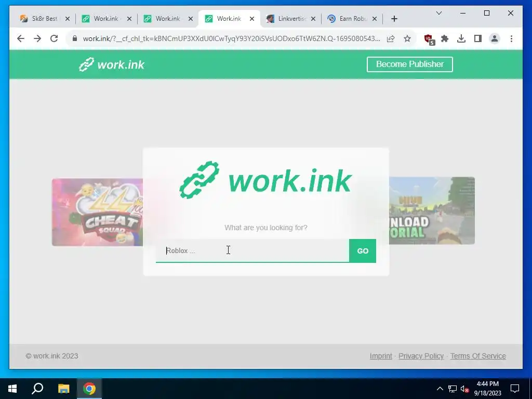Reload the current page
532x399 pixels.
(x=54, y=38)
